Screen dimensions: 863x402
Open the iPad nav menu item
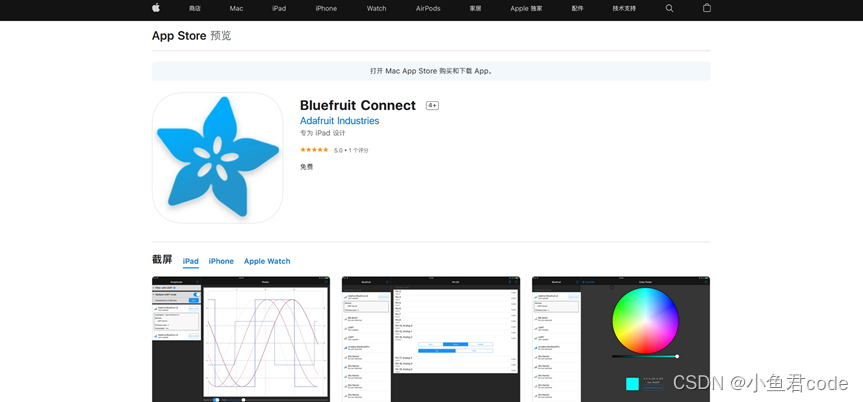point(279,8)
